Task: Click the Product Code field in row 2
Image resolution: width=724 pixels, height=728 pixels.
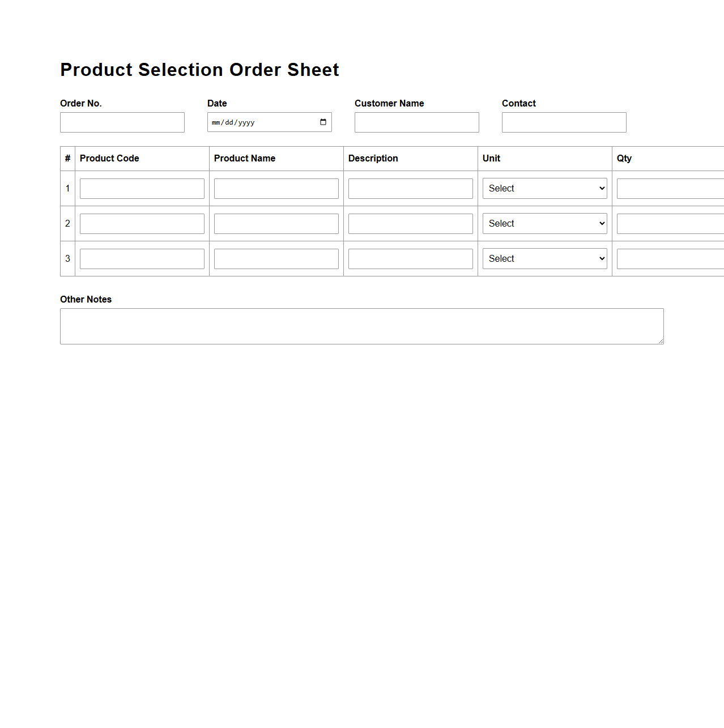Action: pos(142,223)
